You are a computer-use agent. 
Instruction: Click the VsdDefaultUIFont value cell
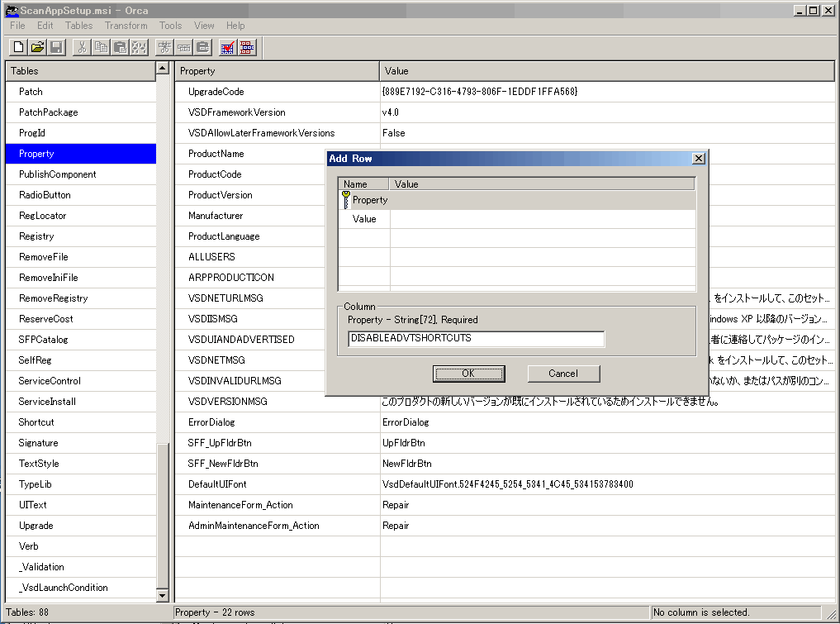point(607,484)
